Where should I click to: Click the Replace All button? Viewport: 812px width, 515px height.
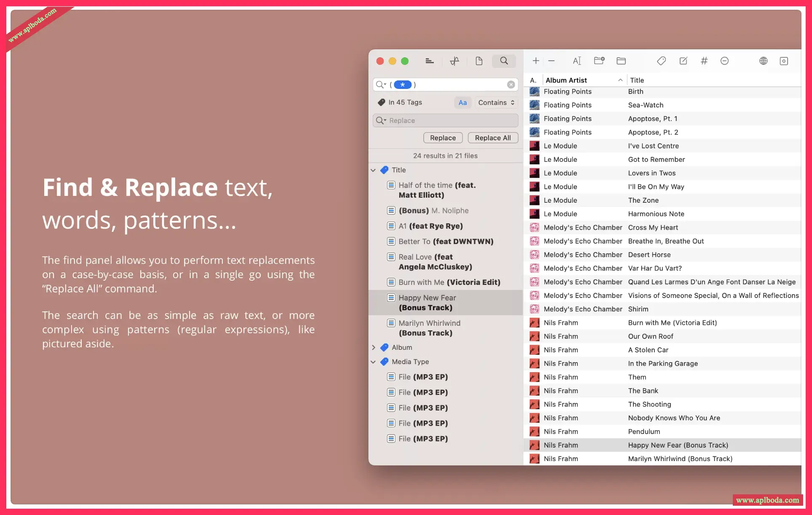click(x=492, y=138)
